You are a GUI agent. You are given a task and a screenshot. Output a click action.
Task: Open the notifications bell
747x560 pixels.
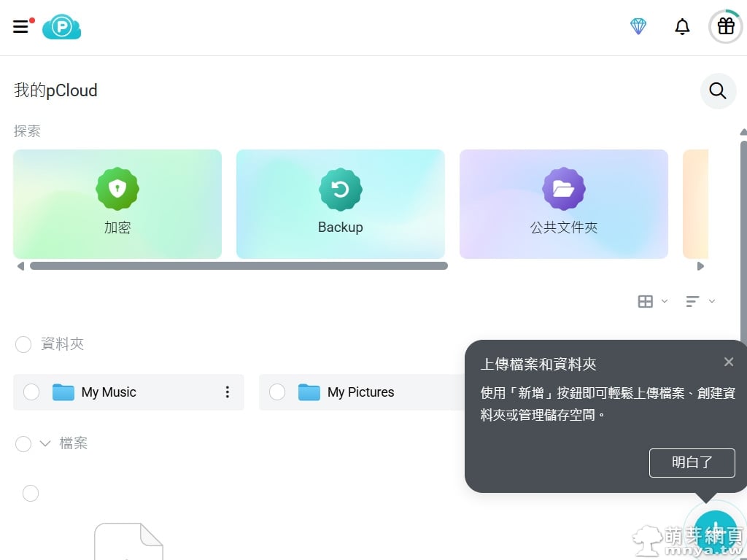682,27
